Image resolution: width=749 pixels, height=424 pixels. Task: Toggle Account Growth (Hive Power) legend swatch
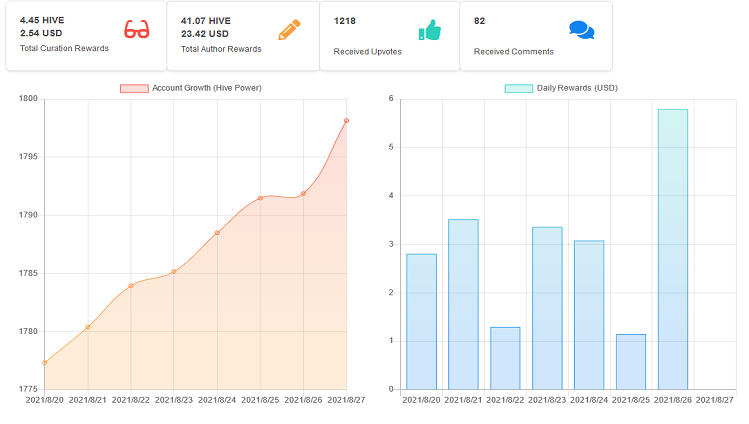coord(134,88)
